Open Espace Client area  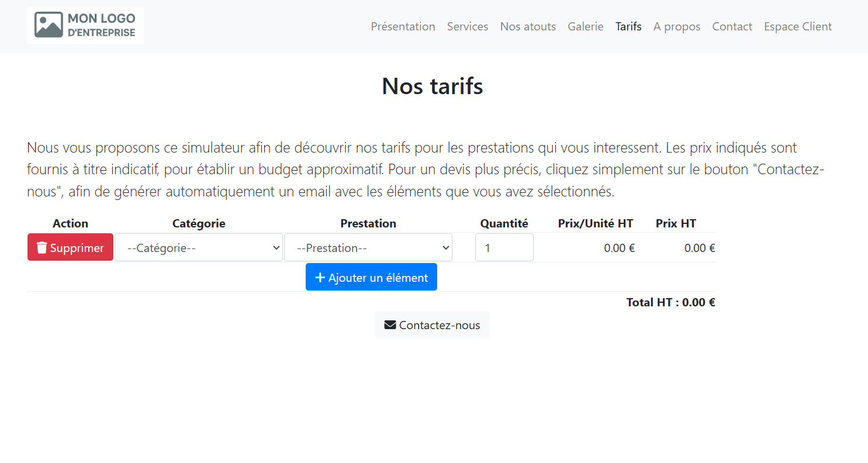point(798,26)
